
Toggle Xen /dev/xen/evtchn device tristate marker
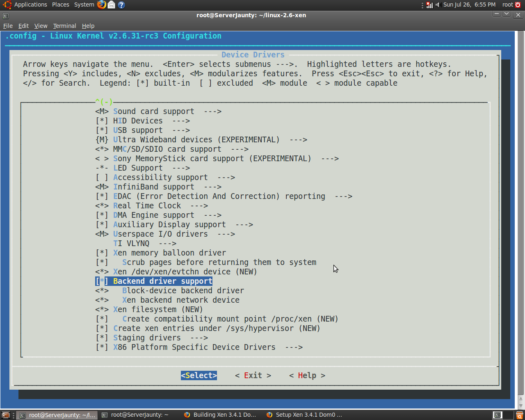tap(102, 272)
